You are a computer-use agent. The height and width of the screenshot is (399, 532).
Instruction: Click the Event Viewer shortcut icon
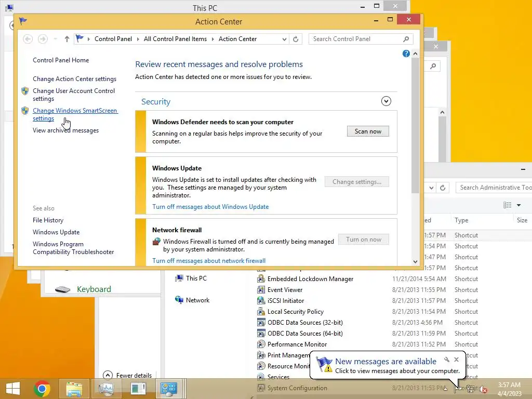(261, 290)
